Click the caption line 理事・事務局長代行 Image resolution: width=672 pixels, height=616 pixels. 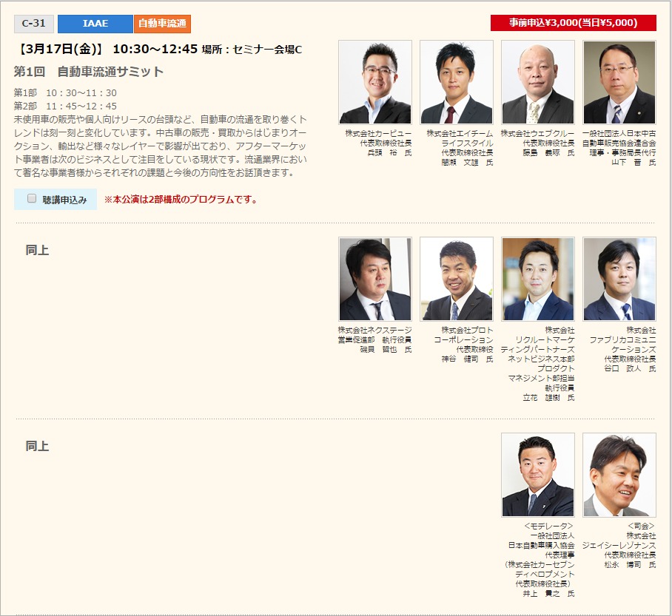pyautogui.click(x=622, y=153)
